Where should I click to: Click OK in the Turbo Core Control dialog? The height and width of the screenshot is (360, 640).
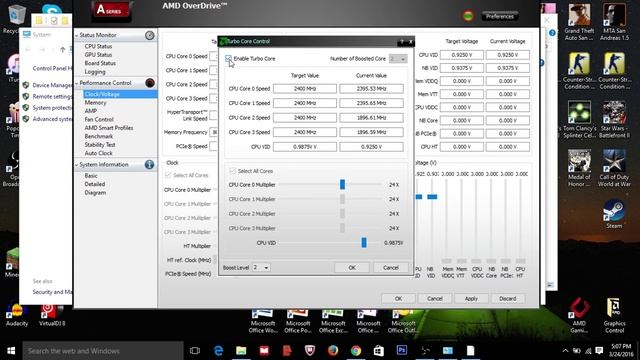pos(352,268)
